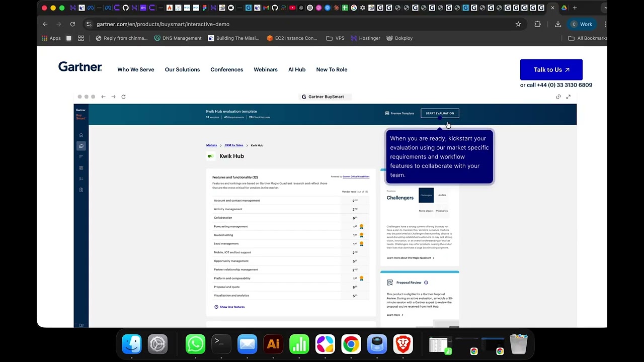Click the Talk to Us button
This screenshot has width=644, height=362.
click(551, 70)
